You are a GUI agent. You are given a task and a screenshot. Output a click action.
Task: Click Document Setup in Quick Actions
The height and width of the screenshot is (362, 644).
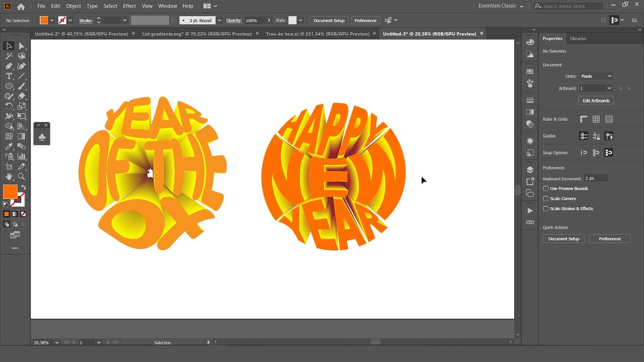(563, 239)
